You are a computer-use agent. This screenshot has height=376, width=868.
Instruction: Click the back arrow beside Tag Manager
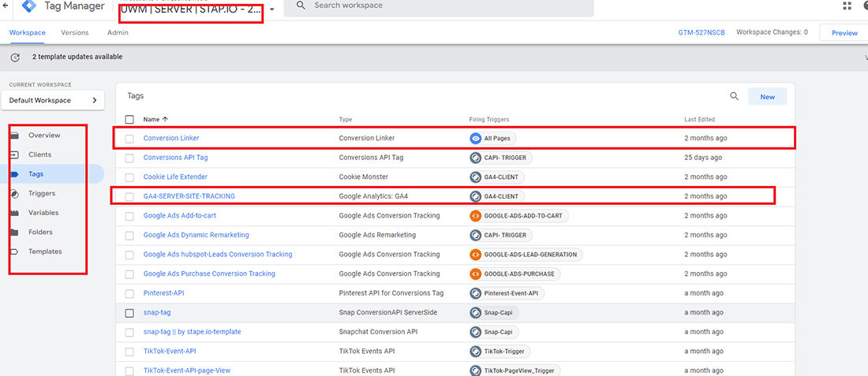tap(6, 6)
